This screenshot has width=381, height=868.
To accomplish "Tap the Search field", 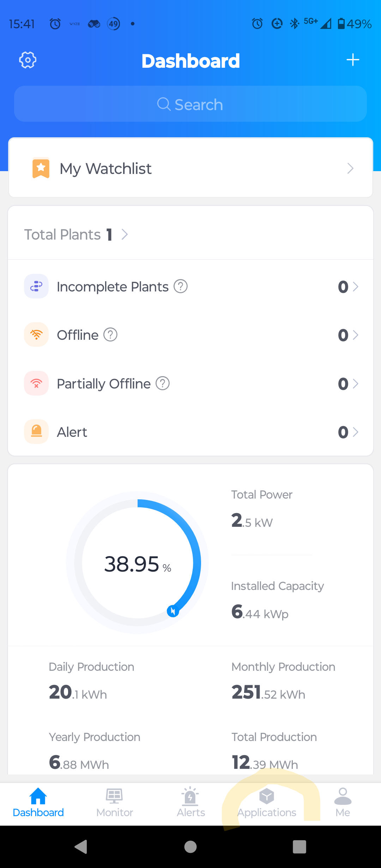I will coord(190,104).
